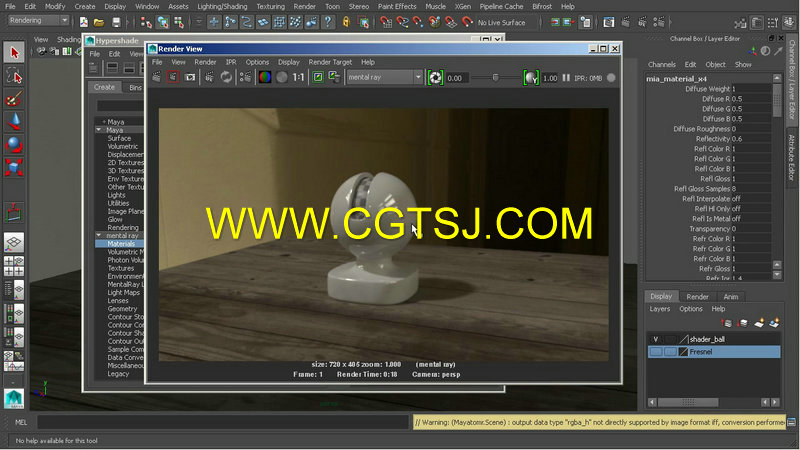The height and width of the screenshot is (450, 800).
Task: Remove the kept image in Render View
Action: coord(334,78)
